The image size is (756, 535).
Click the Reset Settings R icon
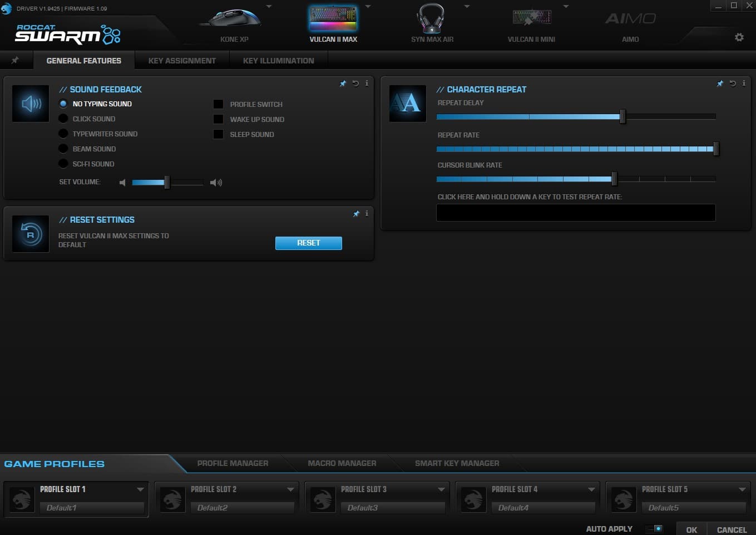[31, 234]
